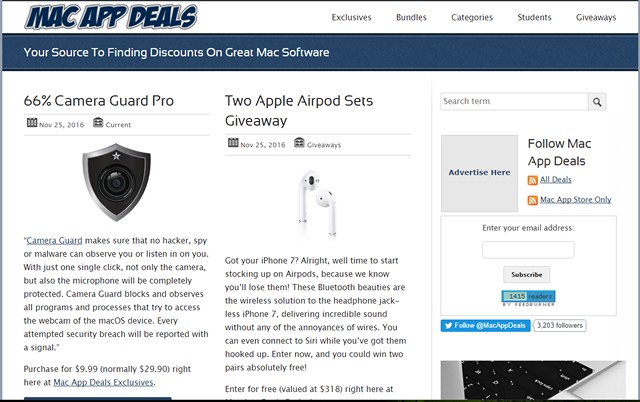
Task: Open Giveaways in the top navigation
Action: coord(596,18)
